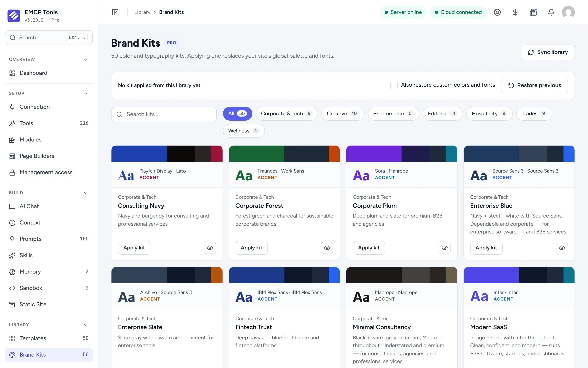Open the help lifebuoy icon
Viewport: 588px width, 368px height.
[x=497, y=12]
